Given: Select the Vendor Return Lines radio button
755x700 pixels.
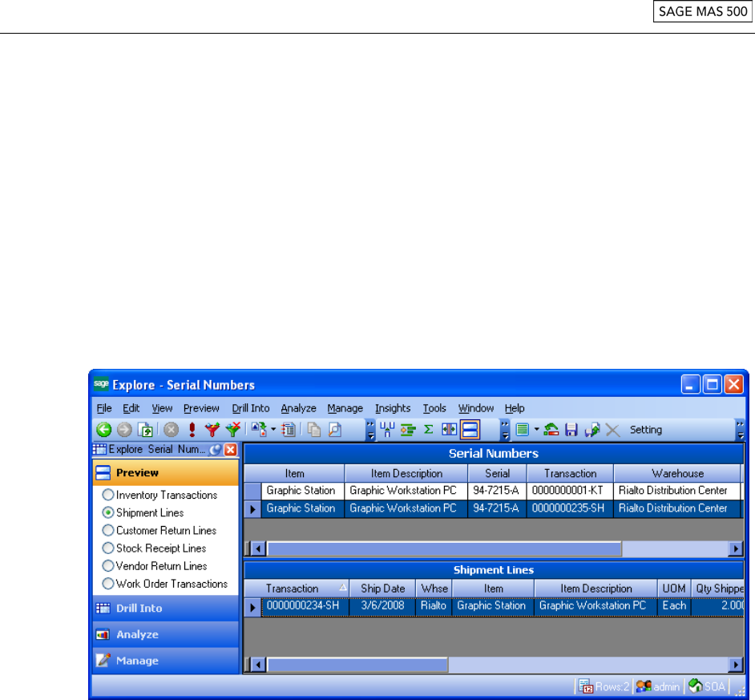Looking at the screenshot, I should point(108,566).
